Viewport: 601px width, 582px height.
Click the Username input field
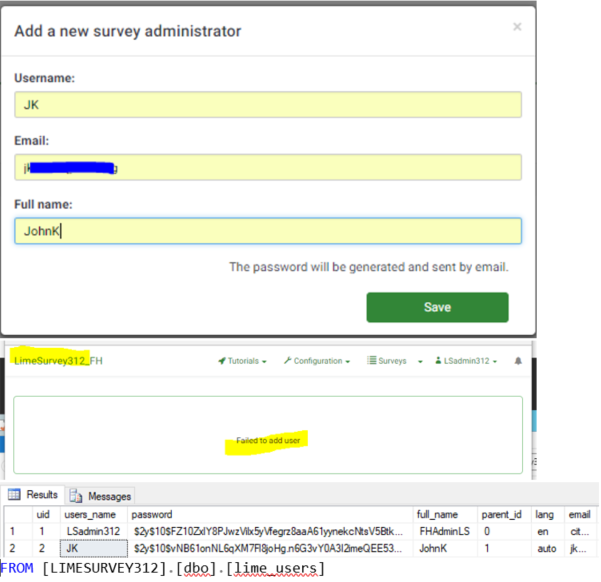[x=267, y=105]
